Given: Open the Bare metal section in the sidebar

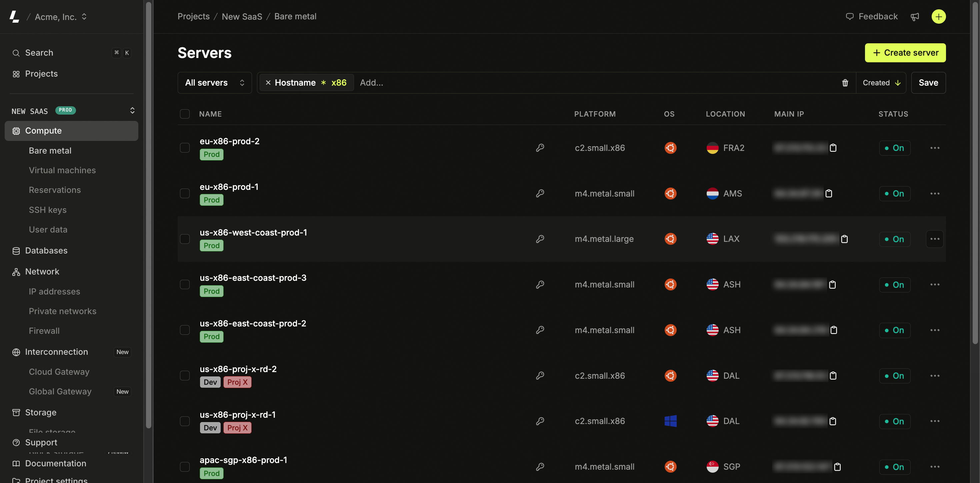Looking at the screenshot, I should pos(50,151).
